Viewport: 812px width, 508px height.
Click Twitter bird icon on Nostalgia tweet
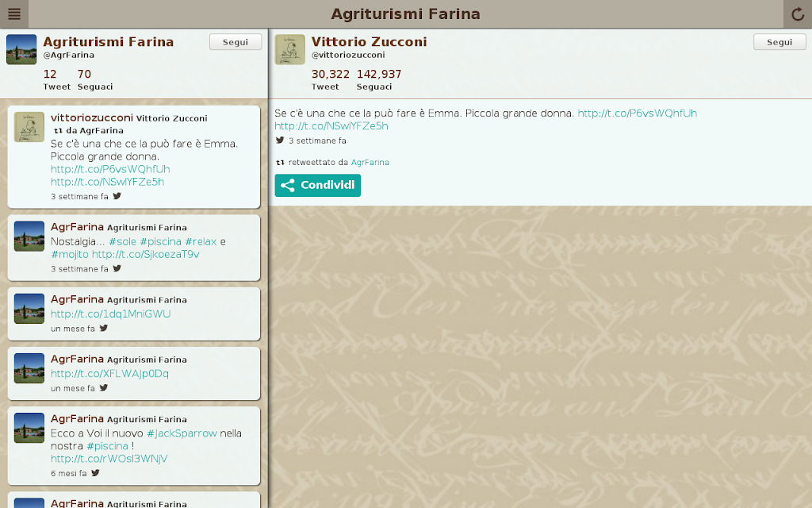point(117,268)
